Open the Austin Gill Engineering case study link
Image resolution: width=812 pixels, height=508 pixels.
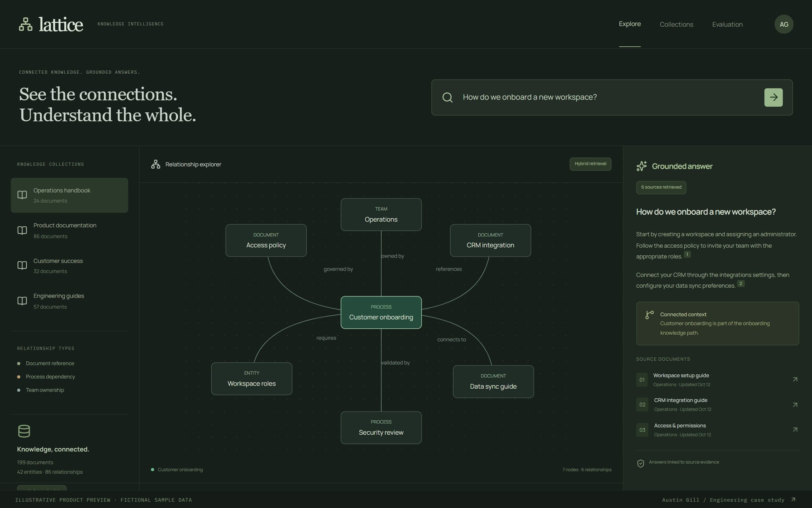click(x=729, y=500)
